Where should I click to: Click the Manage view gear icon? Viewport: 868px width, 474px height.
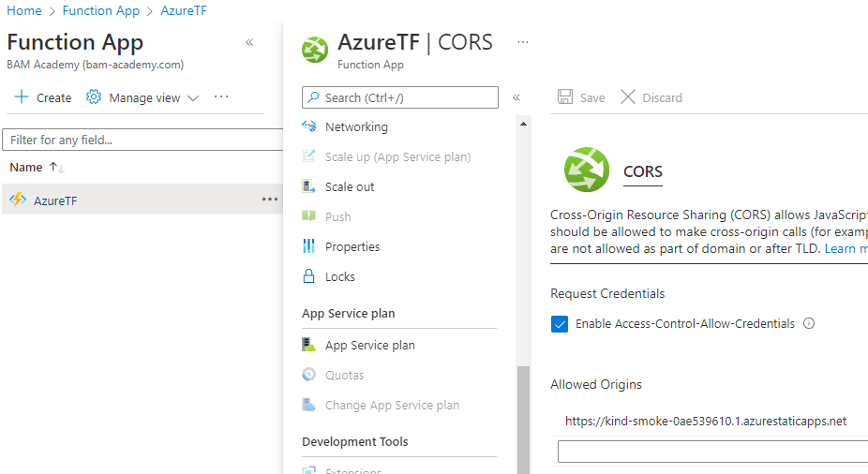94,97
